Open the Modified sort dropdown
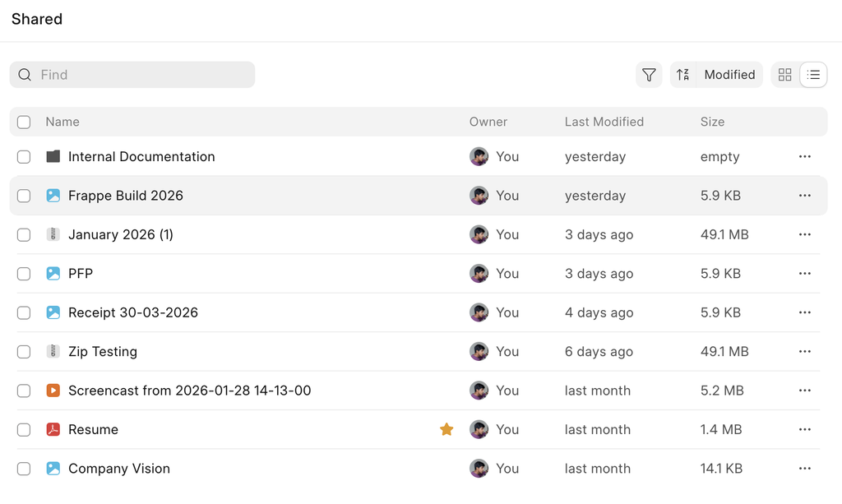Viewport: 842px width, 504px height. (729, 75)
